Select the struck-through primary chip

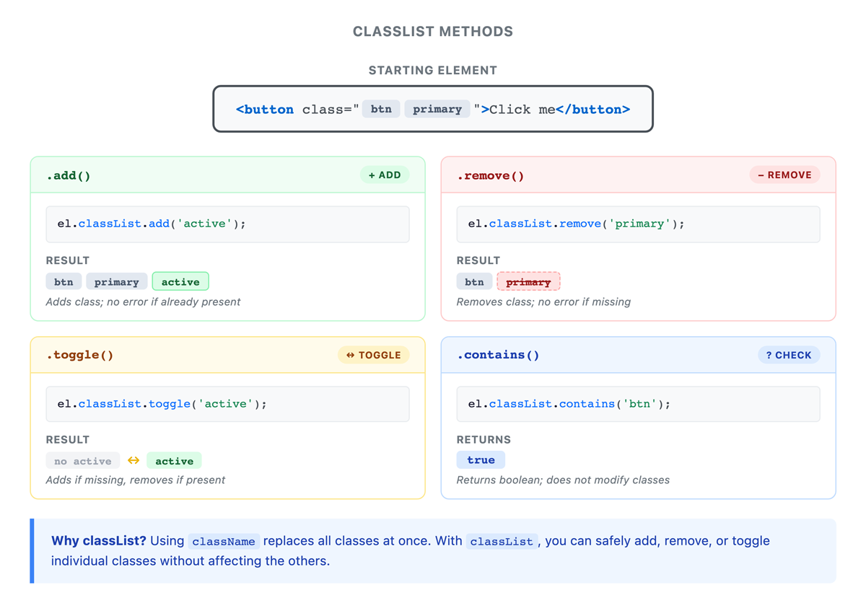pyautogui.click(x=528, y=281)
